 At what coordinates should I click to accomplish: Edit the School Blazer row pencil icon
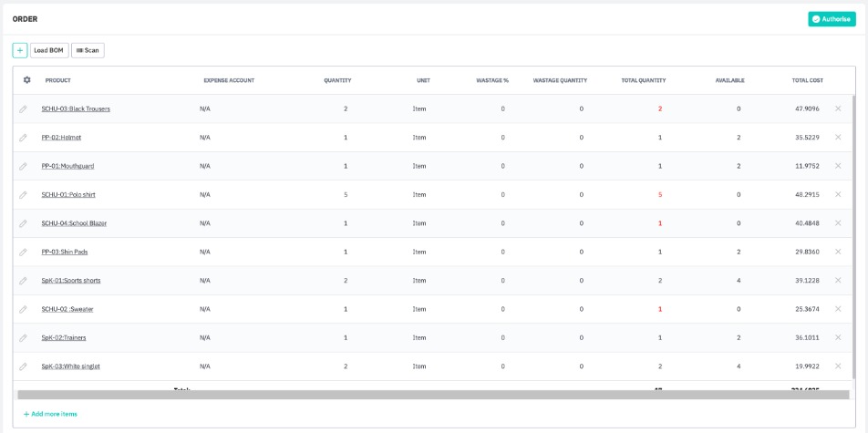coord(24,223)
